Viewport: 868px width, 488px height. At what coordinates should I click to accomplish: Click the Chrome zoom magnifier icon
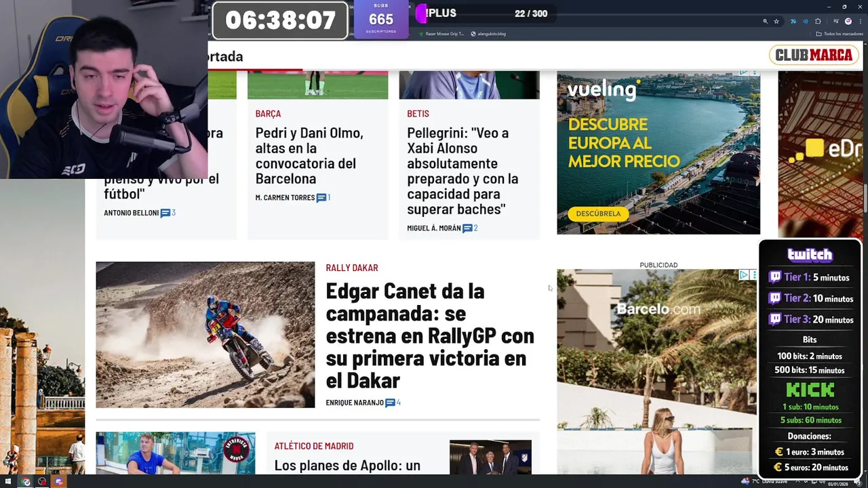point(765,22)
